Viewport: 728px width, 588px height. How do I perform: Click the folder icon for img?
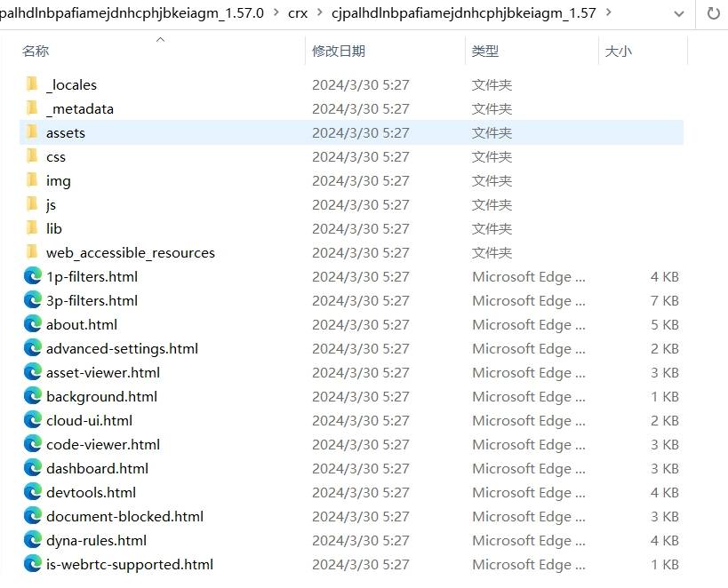point(33,180)
